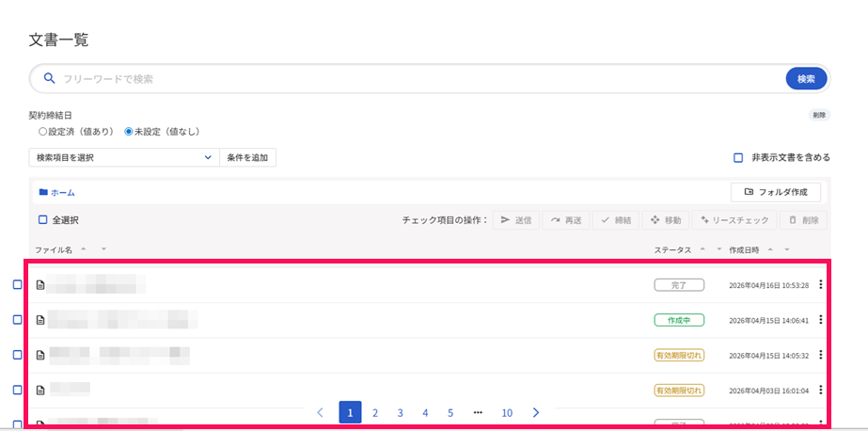Click the 削除 trash action button
The height and width of the screenshot is (431, 868).
click(x=804, y=220)
